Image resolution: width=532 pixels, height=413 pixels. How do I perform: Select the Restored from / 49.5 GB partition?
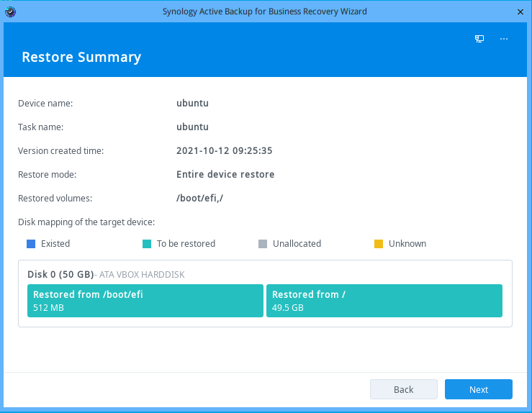point(384,301)
